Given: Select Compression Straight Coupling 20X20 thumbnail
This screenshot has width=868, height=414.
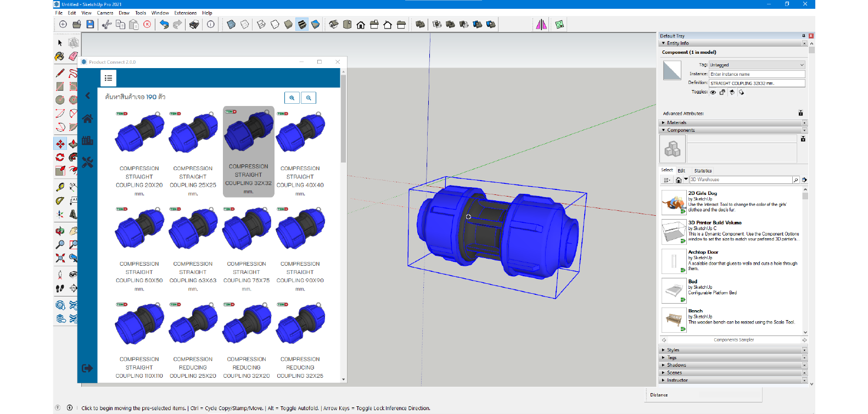Looking at the screenshot, I should point(139,133).
